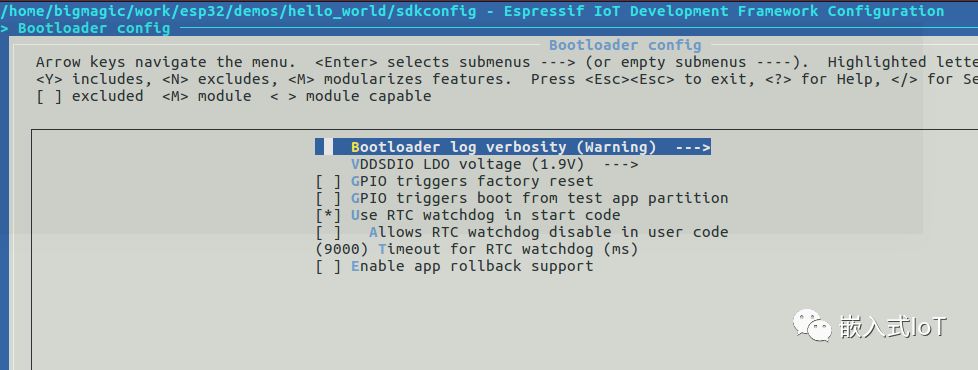This screenshot has height=370, width=978.
Task: Uncheck Use RTC watchdog in start code
Action: coord(329,215)
